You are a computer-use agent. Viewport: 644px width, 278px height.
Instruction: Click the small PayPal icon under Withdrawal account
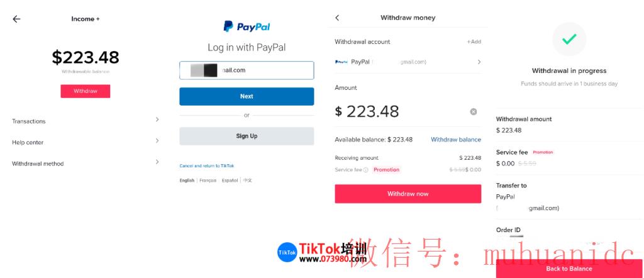tap(341, 62)
